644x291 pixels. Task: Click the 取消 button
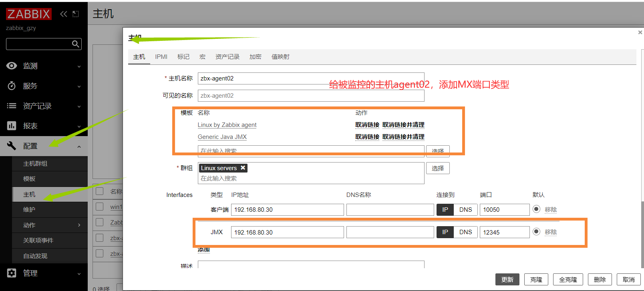point(629,279)
